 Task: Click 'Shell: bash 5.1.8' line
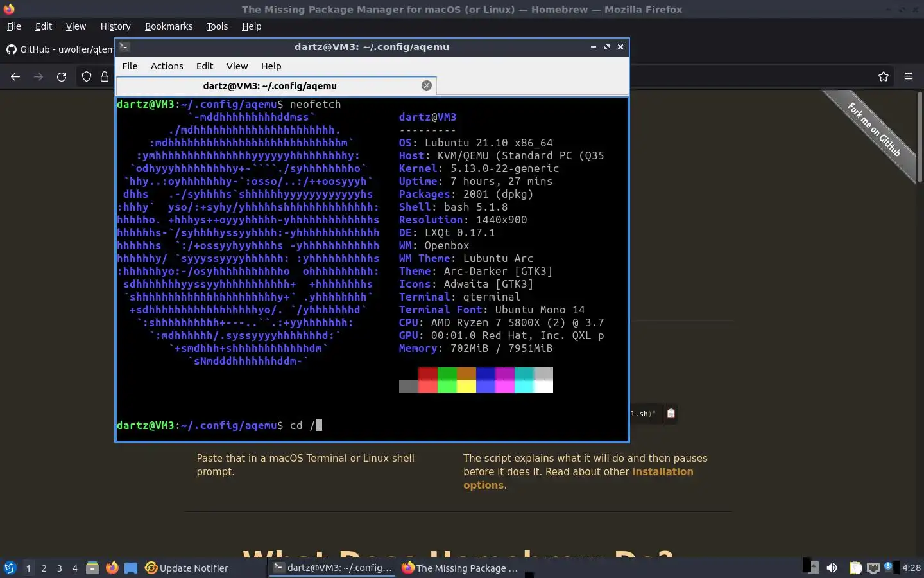click(453, 207)
